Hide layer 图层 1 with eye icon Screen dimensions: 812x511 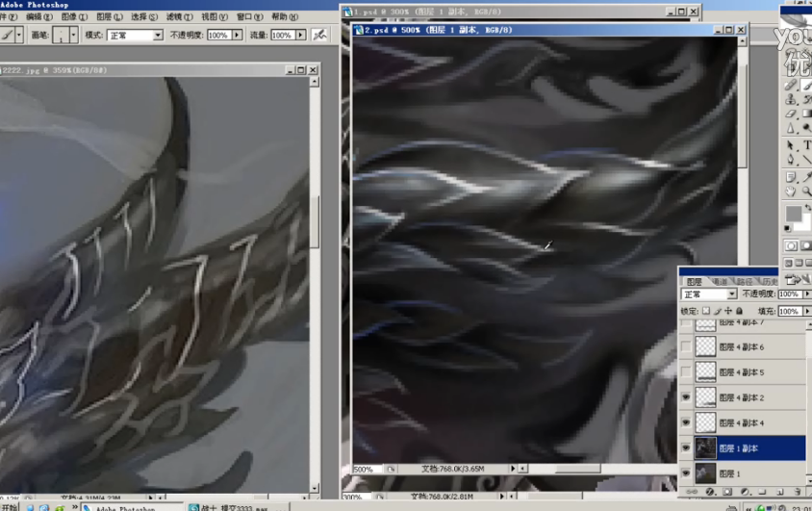click(686, 473)
